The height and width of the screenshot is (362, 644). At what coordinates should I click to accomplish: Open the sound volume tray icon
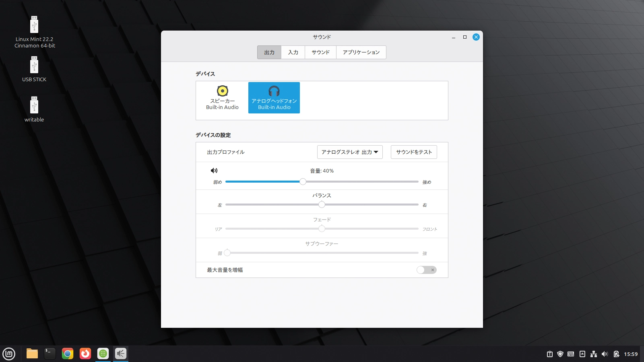(x=604, y=354)
